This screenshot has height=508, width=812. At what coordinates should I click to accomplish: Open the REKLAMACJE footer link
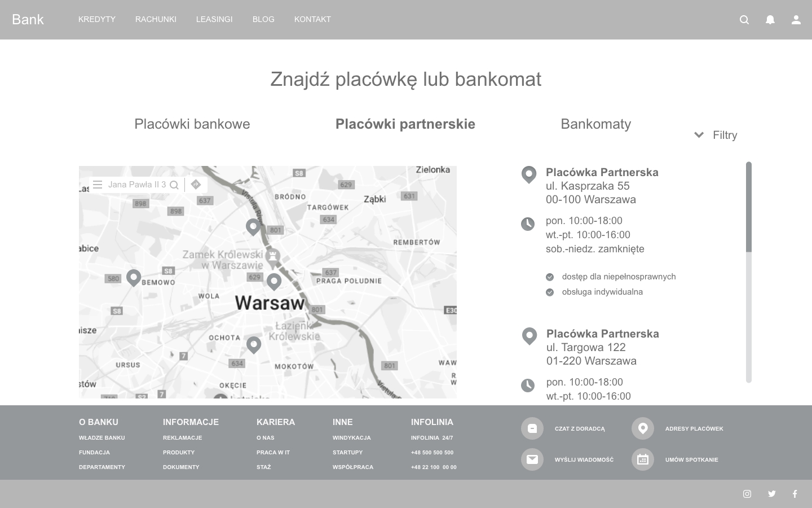[182, 437]
